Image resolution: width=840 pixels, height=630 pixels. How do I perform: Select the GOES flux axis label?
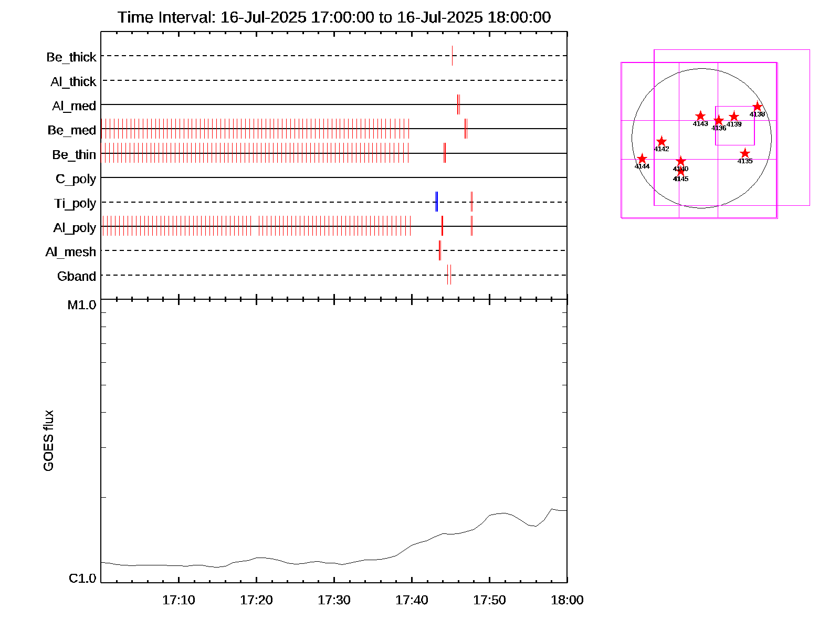click(48, 440)
